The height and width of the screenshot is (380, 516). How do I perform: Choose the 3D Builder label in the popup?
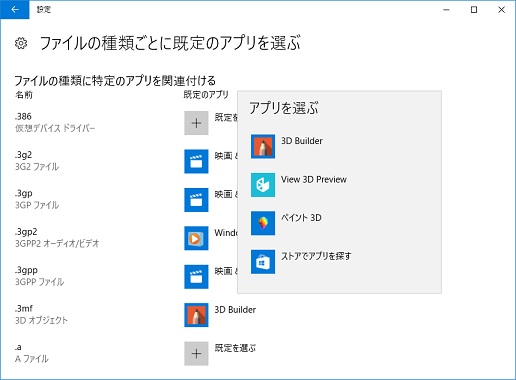(302, 141)
